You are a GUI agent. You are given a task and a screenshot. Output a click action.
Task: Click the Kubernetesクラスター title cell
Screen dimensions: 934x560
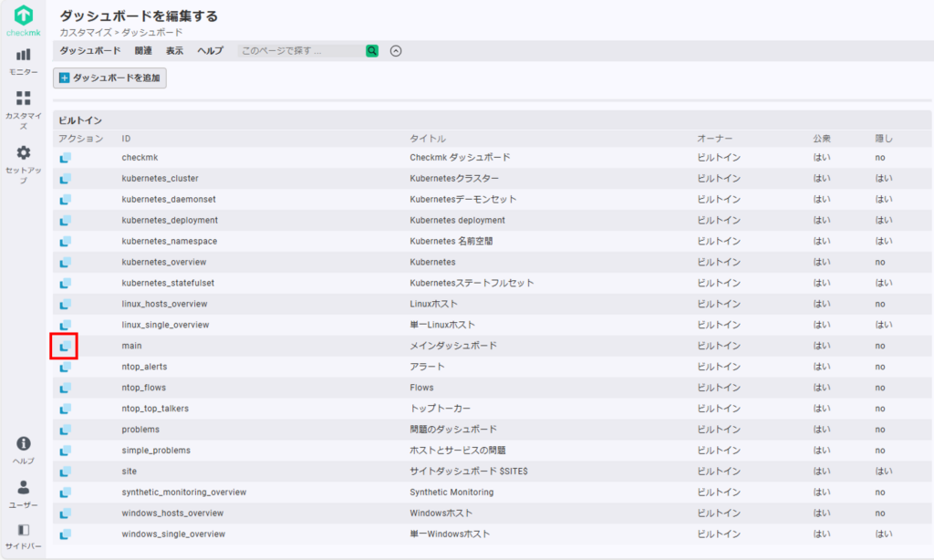(x=454, y=179)
